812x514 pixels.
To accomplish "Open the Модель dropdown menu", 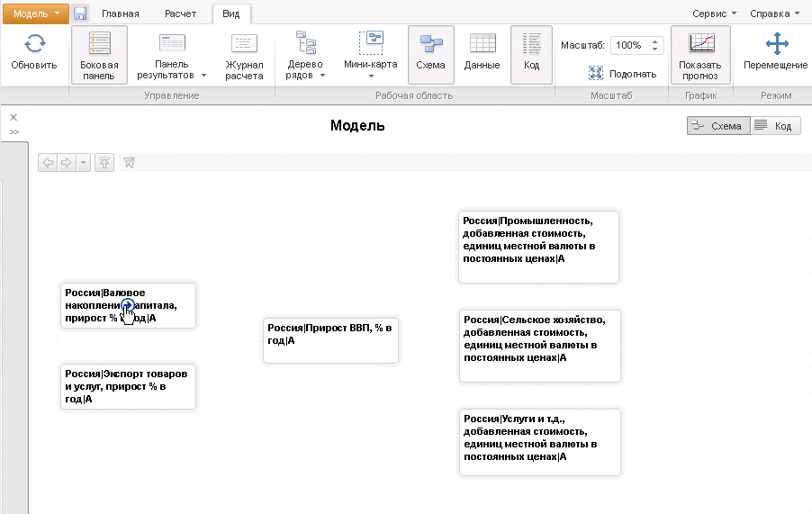I will coord(41,14).
